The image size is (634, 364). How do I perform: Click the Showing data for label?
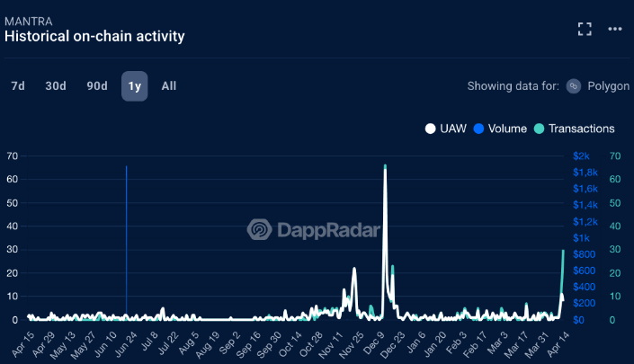(x=513, y=86)
